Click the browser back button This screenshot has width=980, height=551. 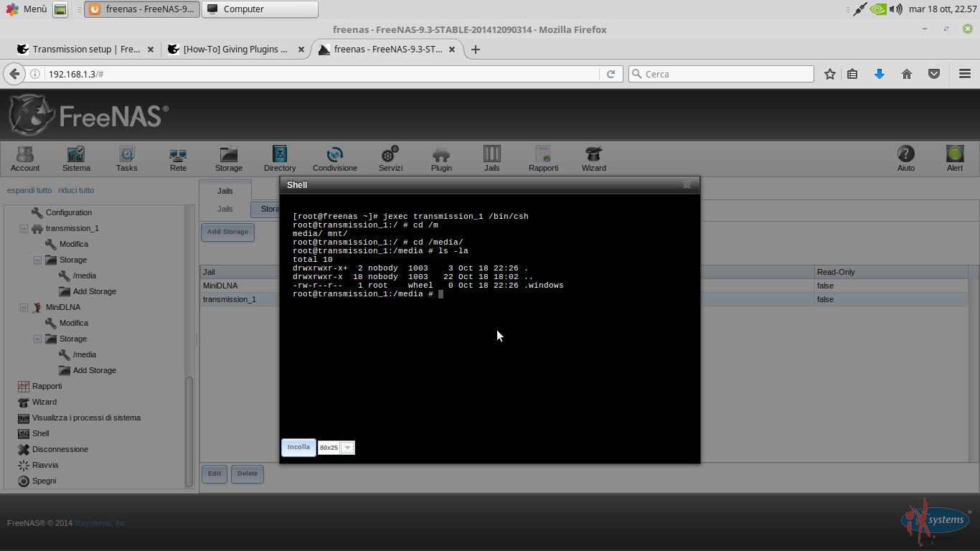tap(14, 74)
